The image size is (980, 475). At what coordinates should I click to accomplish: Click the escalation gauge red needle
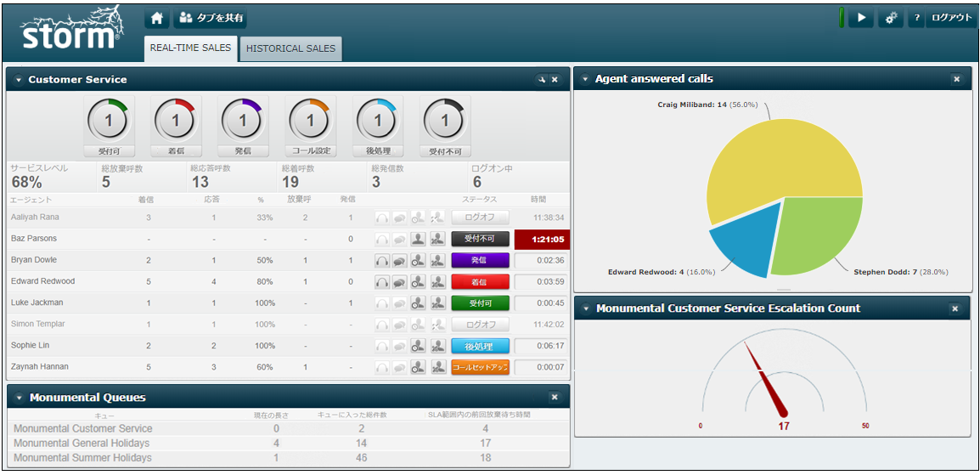point(765,379)
